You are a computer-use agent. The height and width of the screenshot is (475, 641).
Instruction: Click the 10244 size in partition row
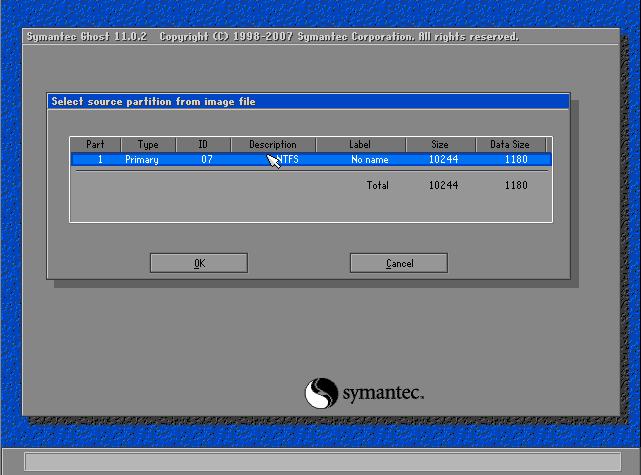click(444, 159)
